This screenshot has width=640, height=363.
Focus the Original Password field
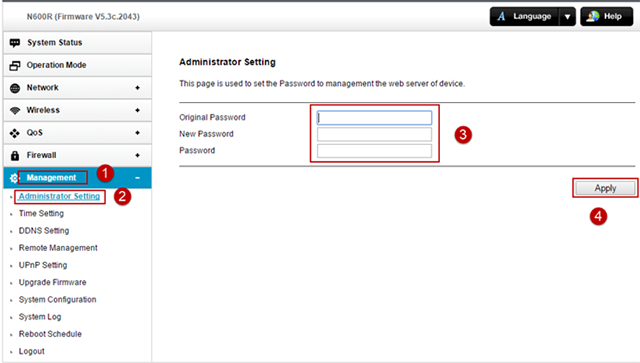pos(374,118)
